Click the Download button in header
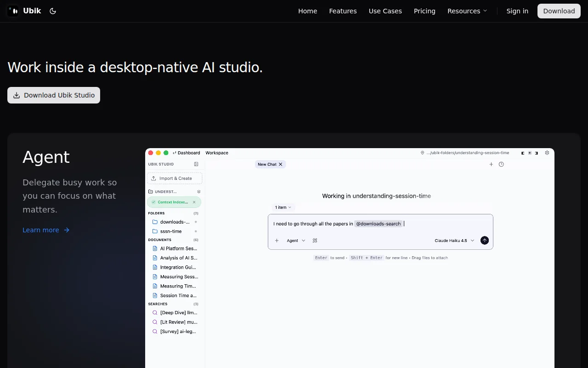 tap(559, 11)
